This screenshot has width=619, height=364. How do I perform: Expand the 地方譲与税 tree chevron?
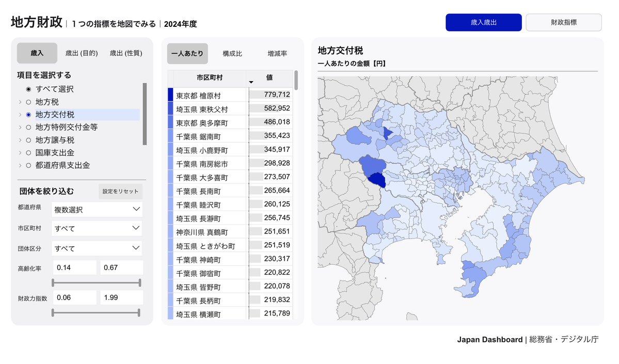[x=20, y=140]
